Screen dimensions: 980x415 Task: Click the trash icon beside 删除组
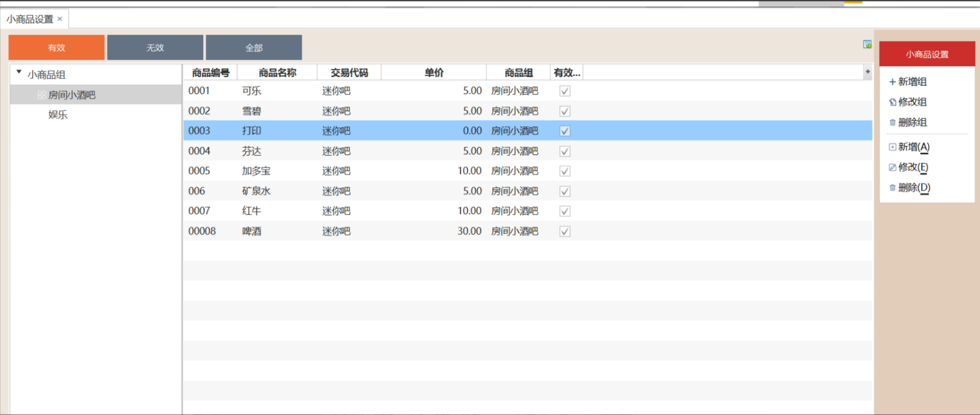[x=892, y=122]
